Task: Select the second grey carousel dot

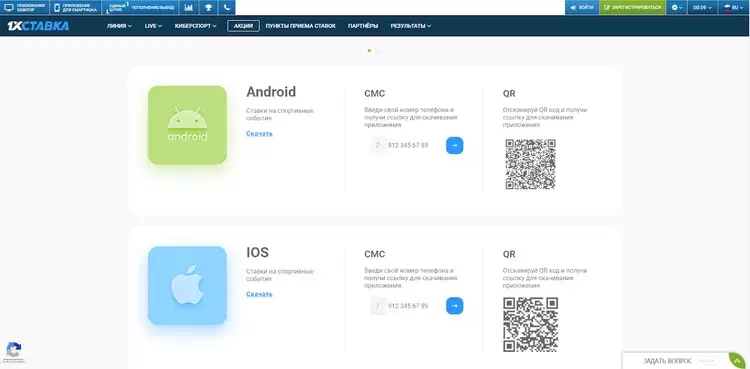Action: [376, 50]
